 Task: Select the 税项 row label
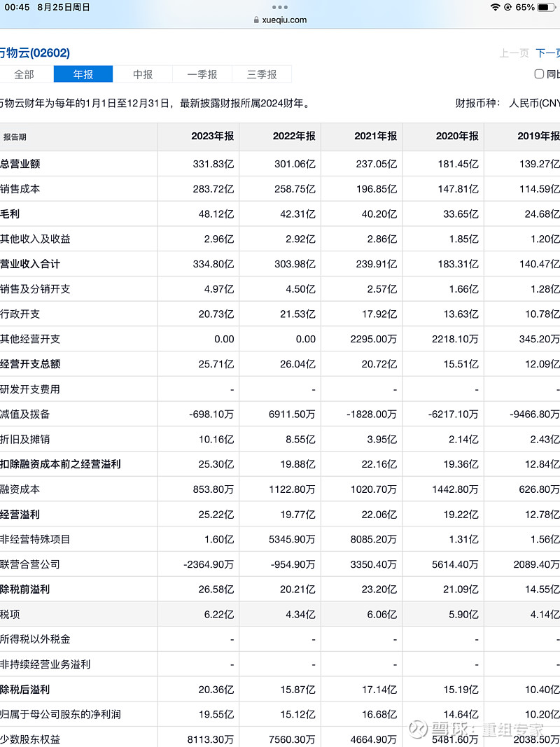pyautogui.click(x=10, y=615)
